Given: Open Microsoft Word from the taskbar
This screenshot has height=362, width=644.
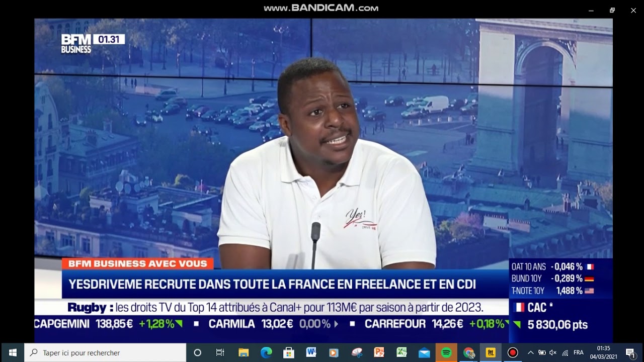Looking at the screenshot, I should (x=311, y=352).
